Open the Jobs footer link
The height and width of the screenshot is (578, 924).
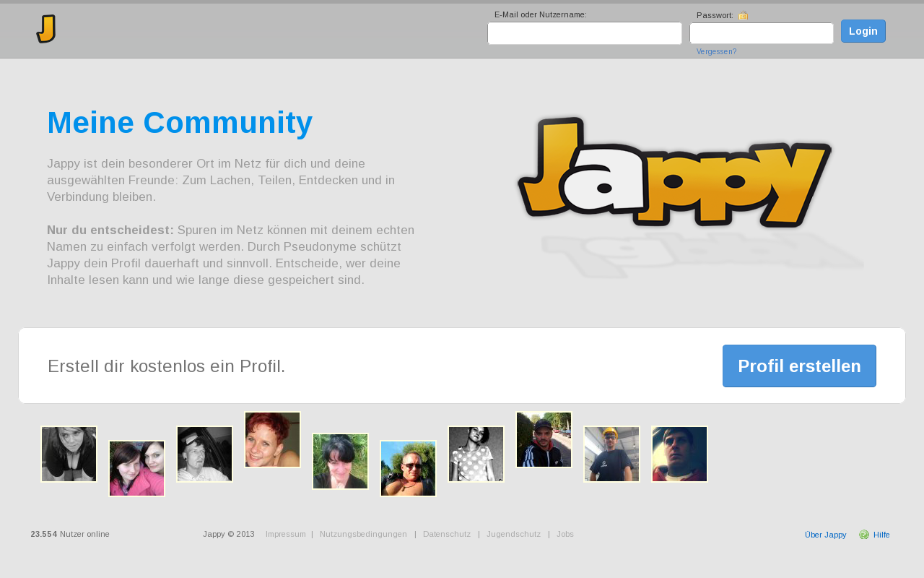tap(565, 534)
